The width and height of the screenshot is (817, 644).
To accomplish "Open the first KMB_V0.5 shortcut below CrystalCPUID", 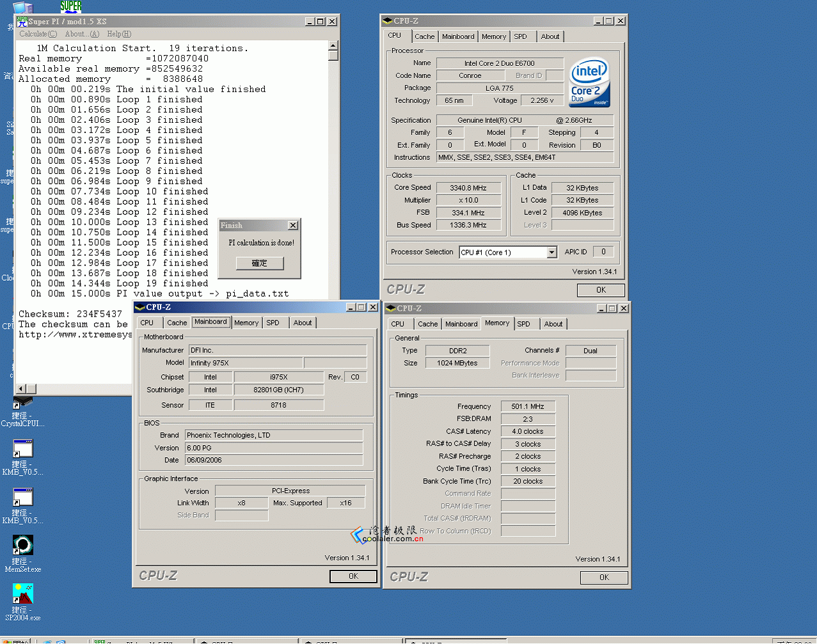I will 22,458.
